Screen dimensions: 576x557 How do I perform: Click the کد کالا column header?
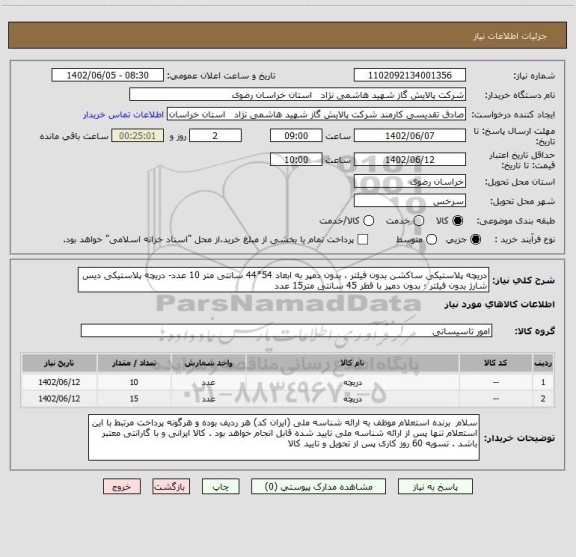tap(495, 363)
